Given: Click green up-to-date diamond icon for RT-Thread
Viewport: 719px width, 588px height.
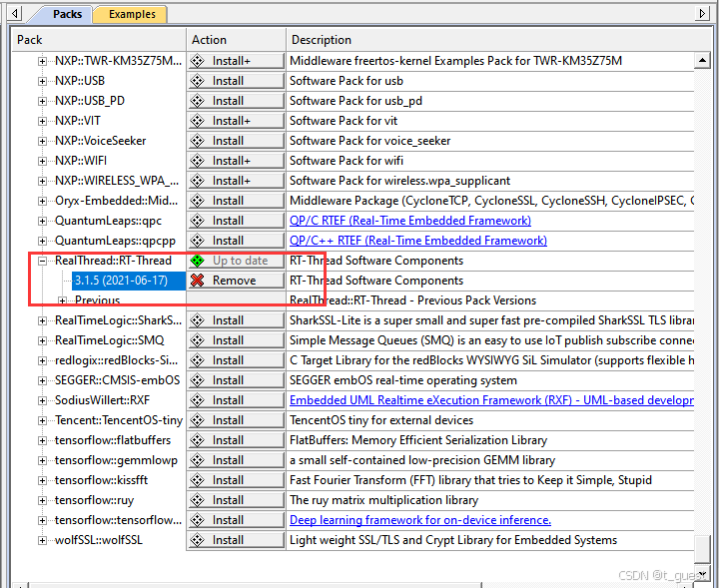Looking at the screenshot, I should [197, 261].
